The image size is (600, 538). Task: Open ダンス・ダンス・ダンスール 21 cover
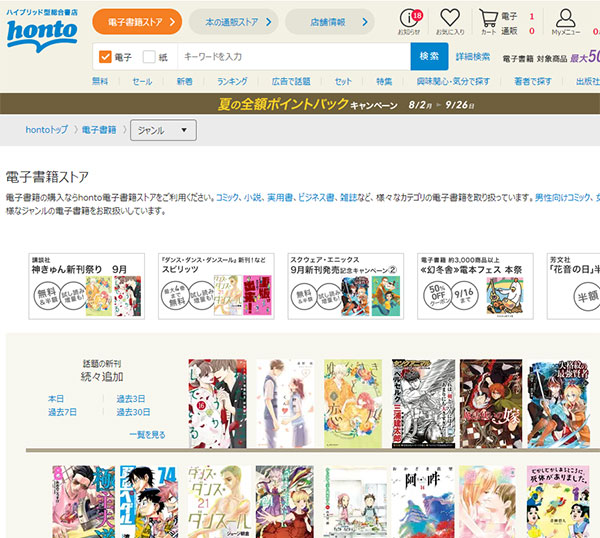tap(219, 502)
